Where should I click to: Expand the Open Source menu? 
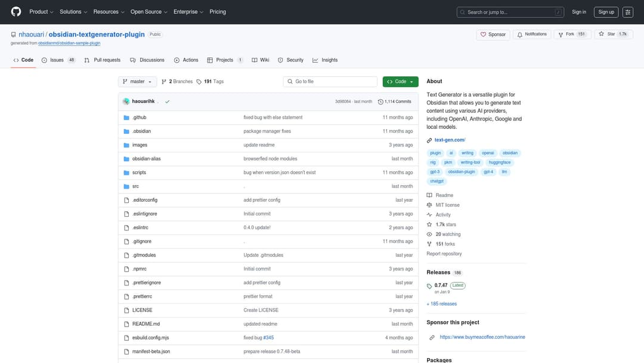[148, 12]
